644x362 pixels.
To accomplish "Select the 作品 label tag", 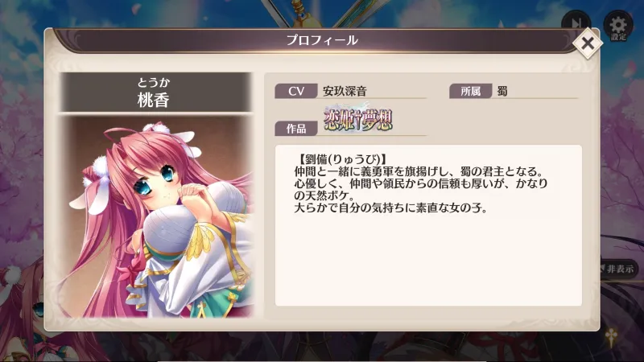I will click(x=296, y=129).
